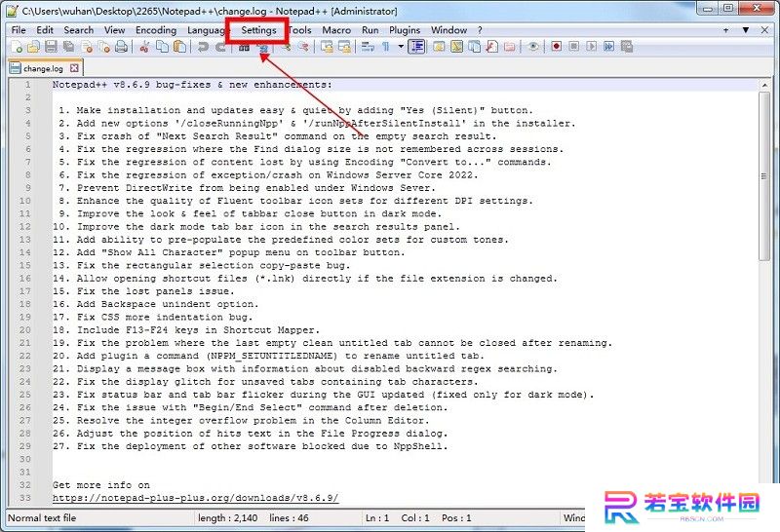Toggle file Monitoring eye icon
The image size is (780, 532).
point(533,47)
